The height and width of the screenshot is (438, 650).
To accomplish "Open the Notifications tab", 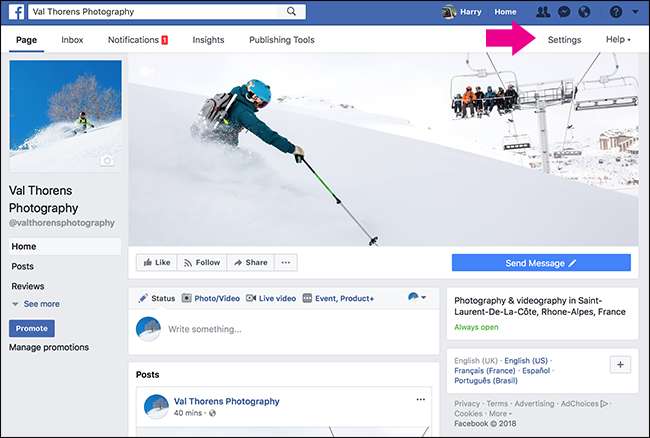I will pyautogui.click(x=138, y=40).
